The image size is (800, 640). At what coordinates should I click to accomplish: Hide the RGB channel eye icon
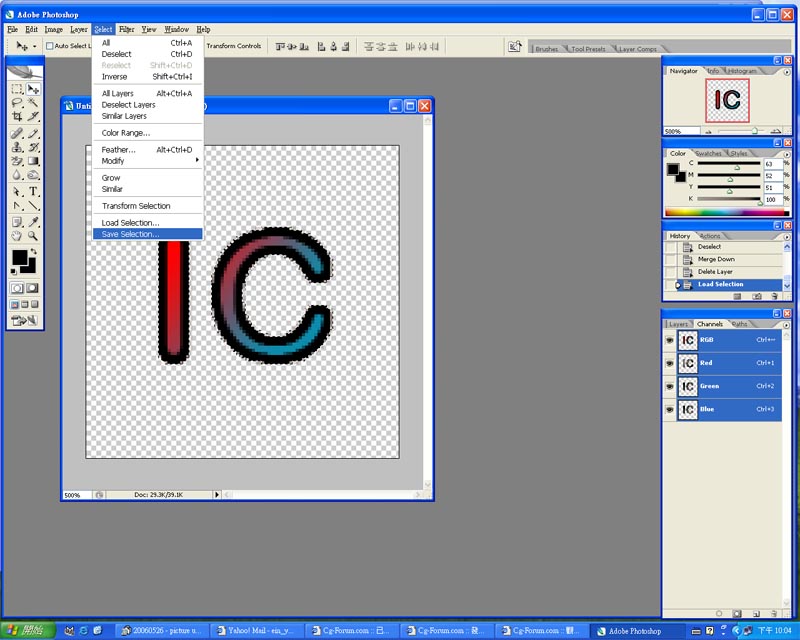[x=669, y=340]
